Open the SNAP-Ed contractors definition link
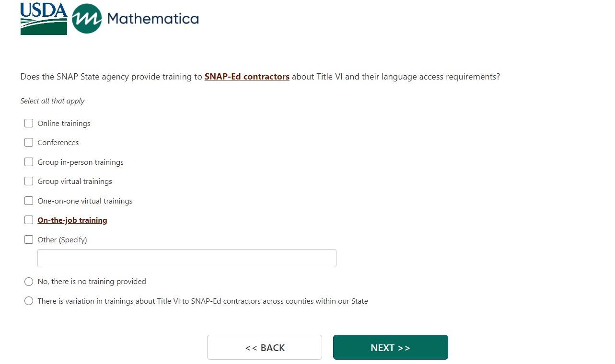This screenshot has width=615, height=364. point(247,77)
